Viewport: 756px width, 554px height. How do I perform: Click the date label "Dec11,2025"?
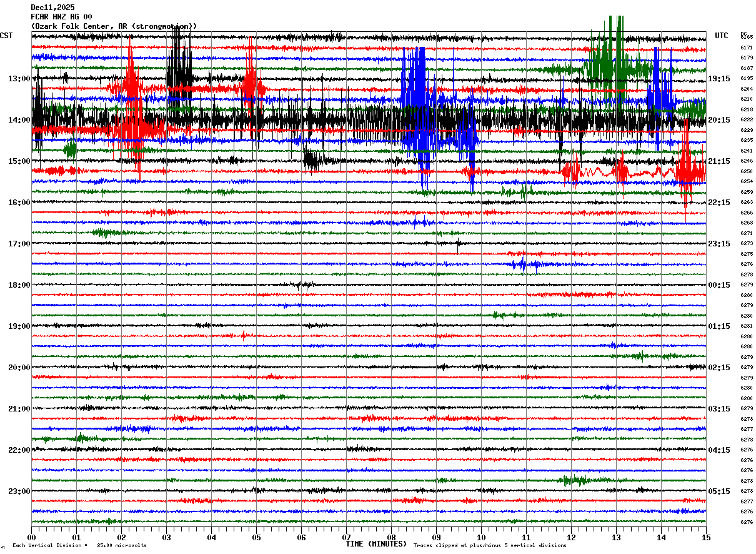[x=52, y=8]
